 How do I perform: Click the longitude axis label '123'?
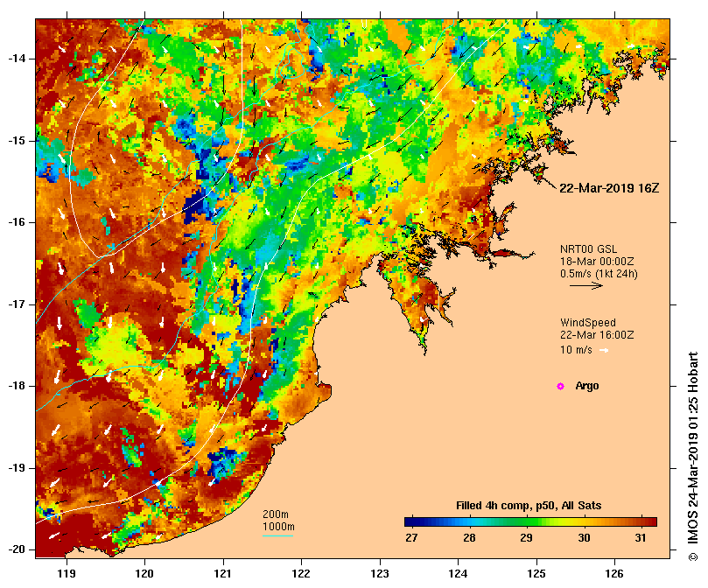380,574
